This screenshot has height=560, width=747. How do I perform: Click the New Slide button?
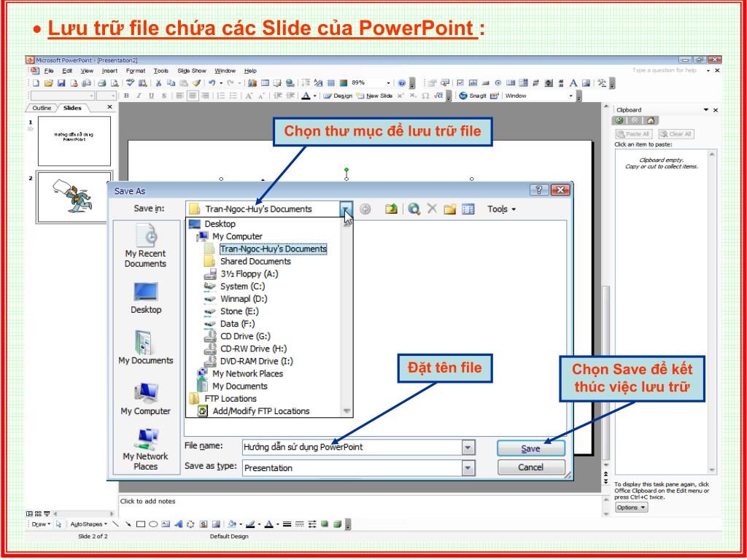pos(374,96)
